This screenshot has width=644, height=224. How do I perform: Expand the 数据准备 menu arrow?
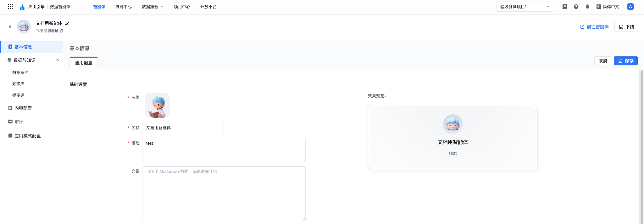162,7
